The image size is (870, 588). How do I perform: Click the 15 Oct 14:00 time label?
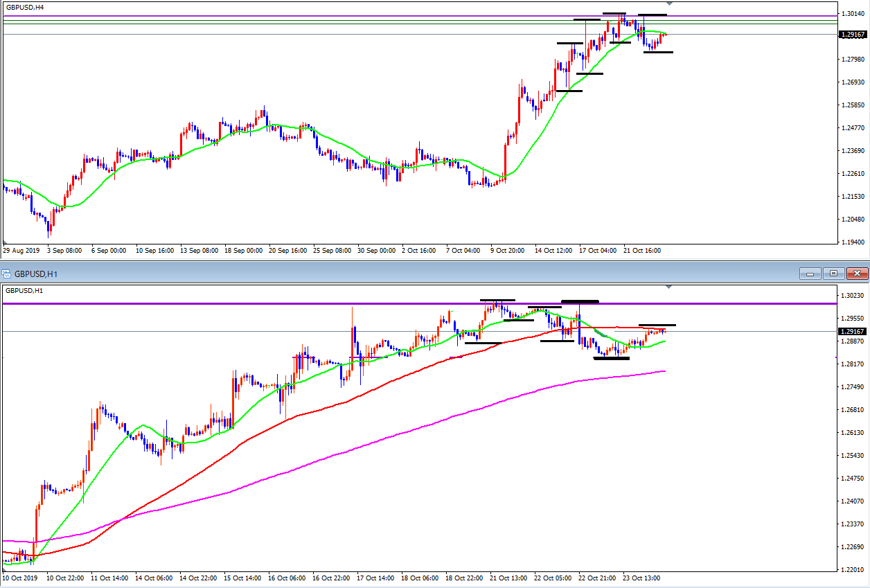click(x=243, y=578)
